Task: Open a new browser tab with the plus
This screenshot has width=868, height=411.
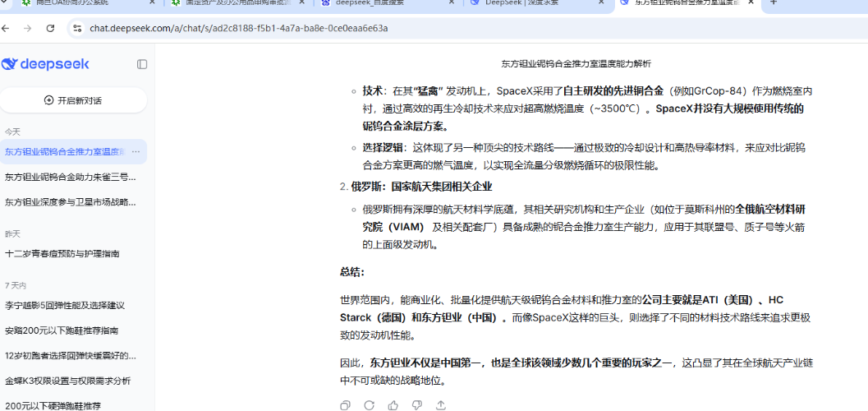Action: [774, 2]
